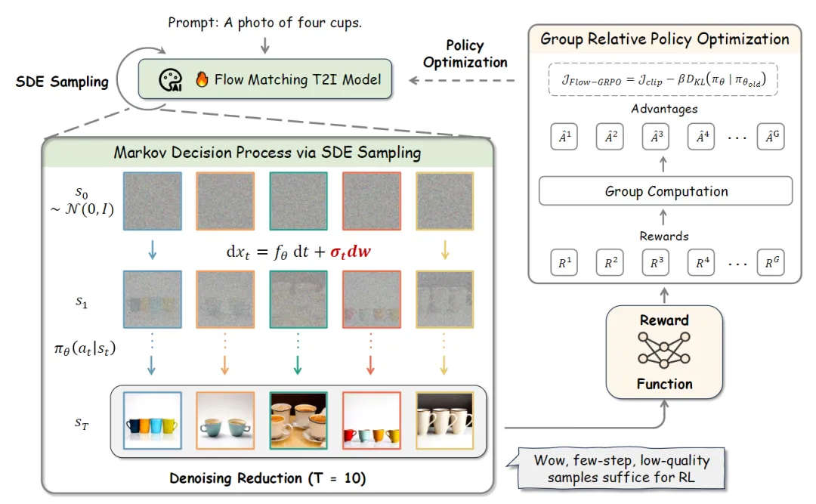Open the final red-framed image of small cups
This screenshot has width=816, height=504.
click(372, 421)
